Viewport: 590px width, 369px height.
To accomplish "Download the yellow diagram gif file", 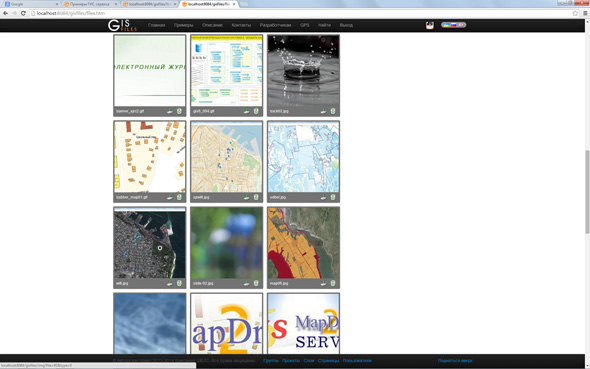I will 246,111.
